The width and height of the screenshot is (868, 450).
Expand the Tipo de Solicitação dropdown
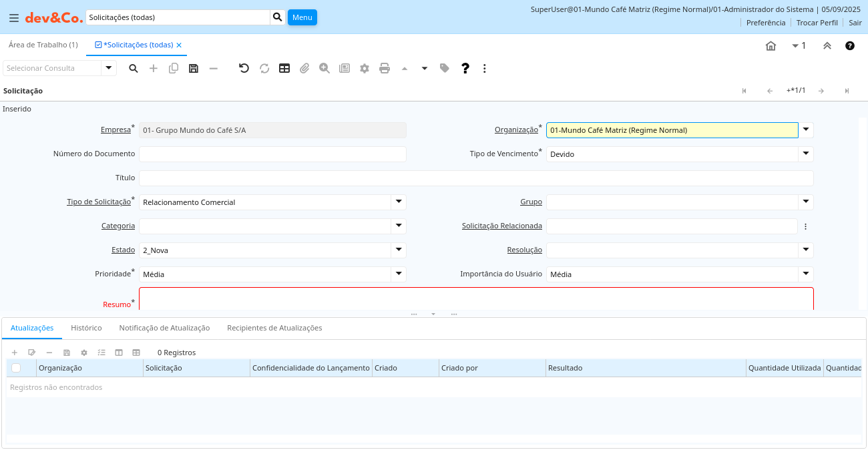(x=398, y=202)
